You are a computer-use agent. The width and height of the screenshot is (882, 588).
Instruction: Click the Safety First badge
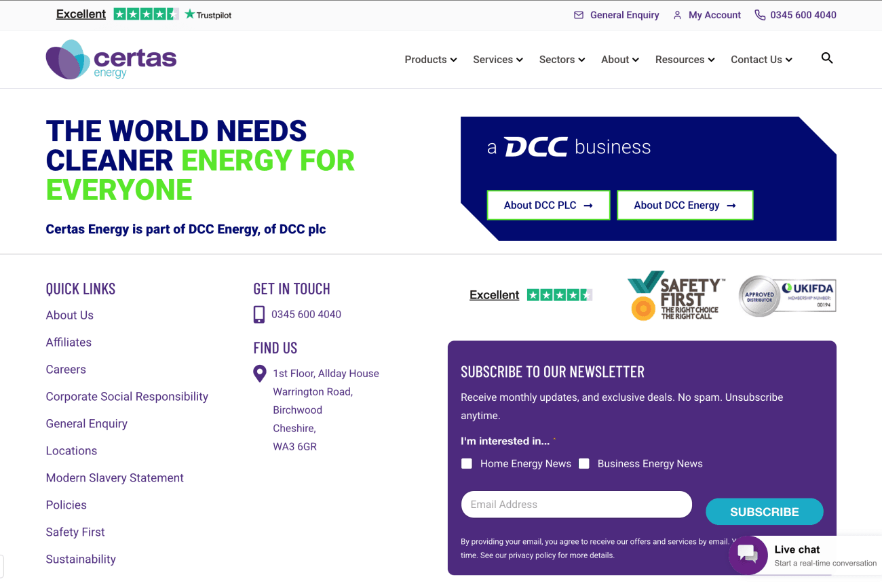pos(675,296)
